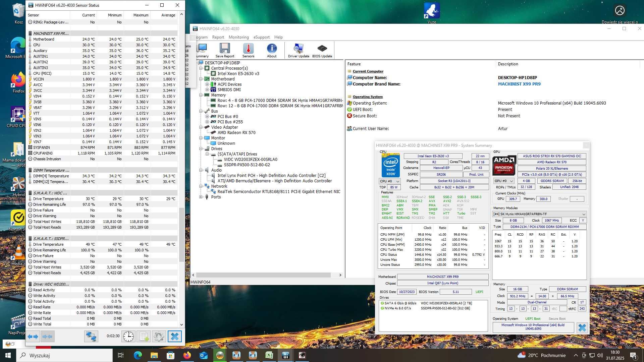Select the Motherboard temperature sensor row
Screen dimensions: 644x362
pyautogui.click(x=102, y=39)
